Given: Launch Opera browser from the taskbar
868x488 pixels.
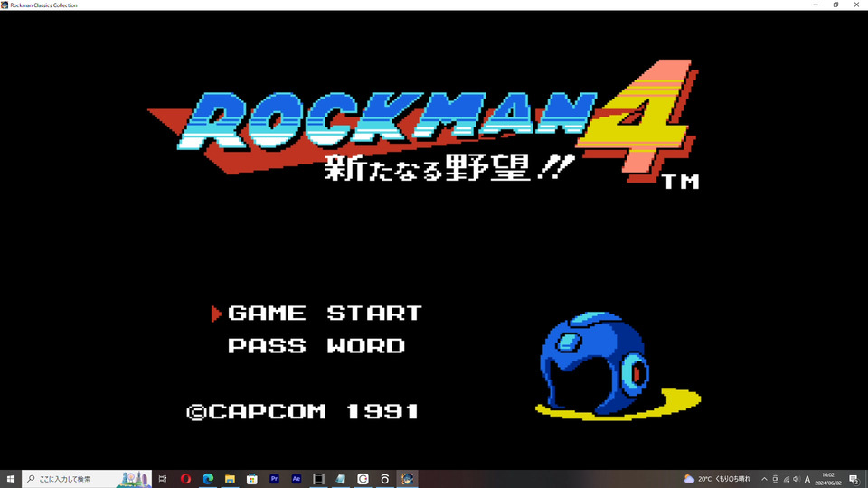Looking at the screenshot, I should [x=185, y=479].
